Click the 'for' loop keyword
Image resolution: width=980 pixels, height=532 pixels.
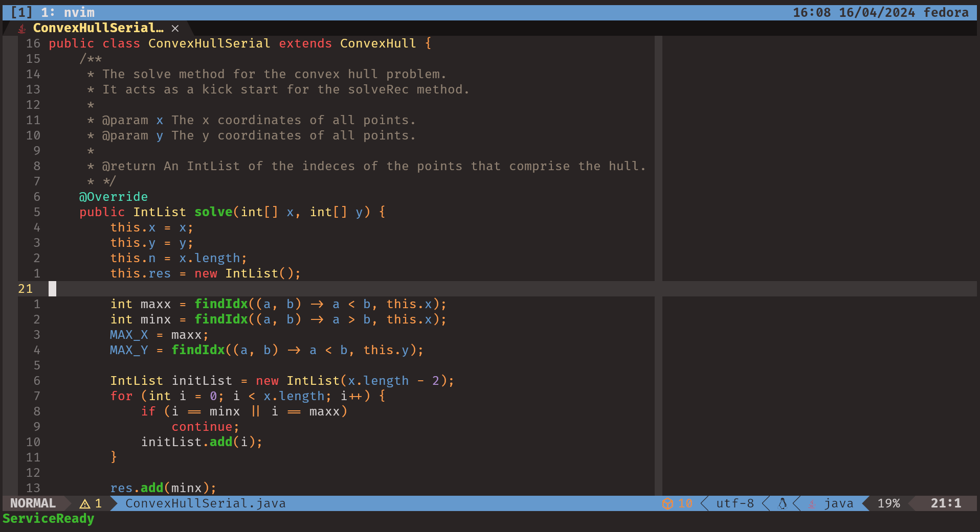tap(121, 396)
